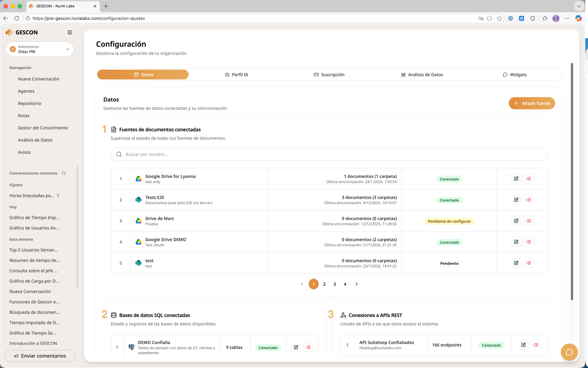Delete the Google Drive DEMO source

[x=529, y=242]
